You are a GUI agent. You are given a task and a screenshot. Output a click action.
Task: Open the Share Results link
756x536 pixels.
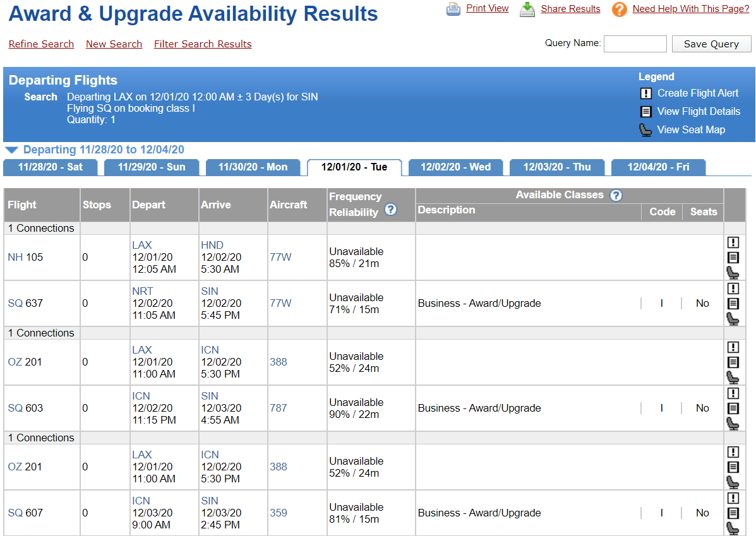click(x=570, y=9)
